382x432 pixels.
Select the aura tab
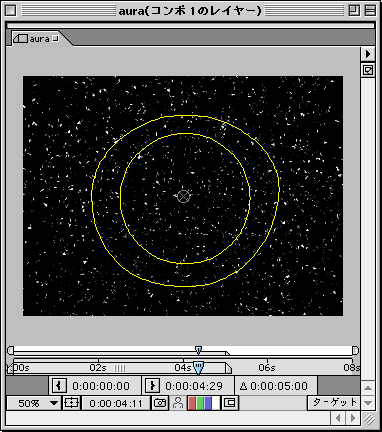[x=39, y=39]
